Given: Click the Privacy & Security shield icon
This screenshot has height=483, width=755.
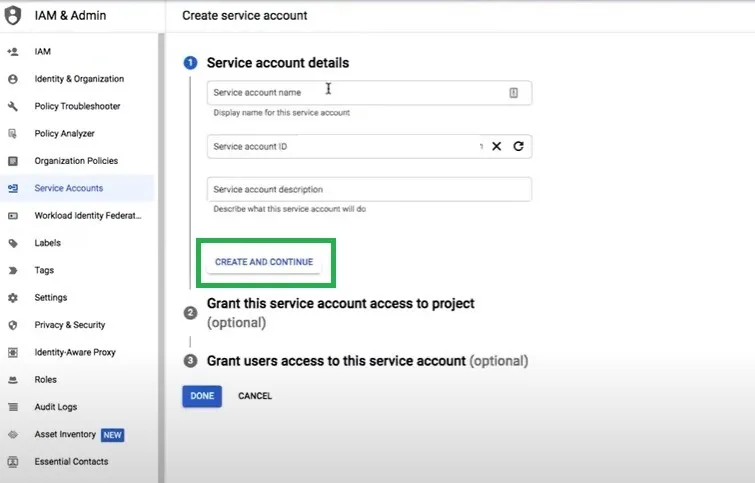Looking at the screenshot, I should (x=13, y=325).
